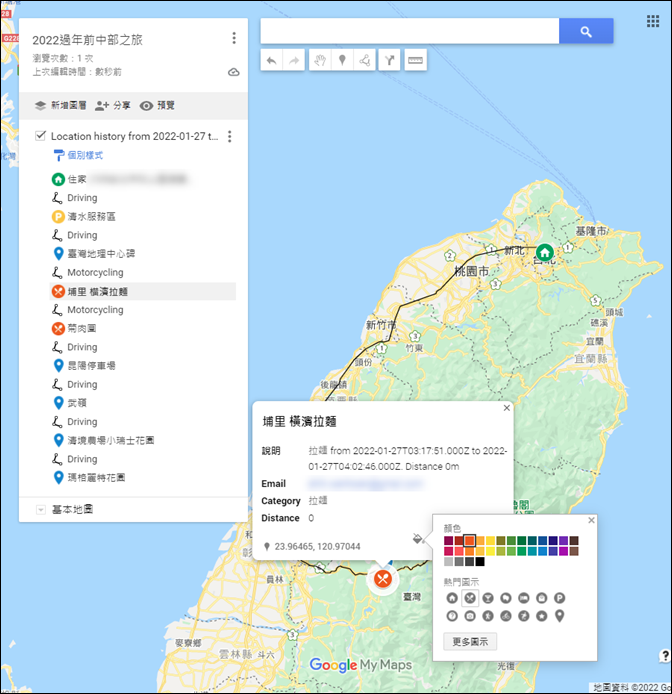Screen dimensions: 672x694
Task: Select the 菊肉圓 restaurant item
Action: click(x=143, y=328)
